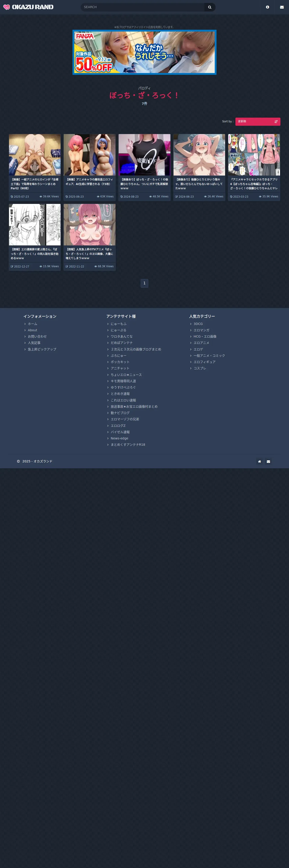289x868 pixels.
Task: Click eye icon beside 39.6K Views
Action: pos(41,196)
